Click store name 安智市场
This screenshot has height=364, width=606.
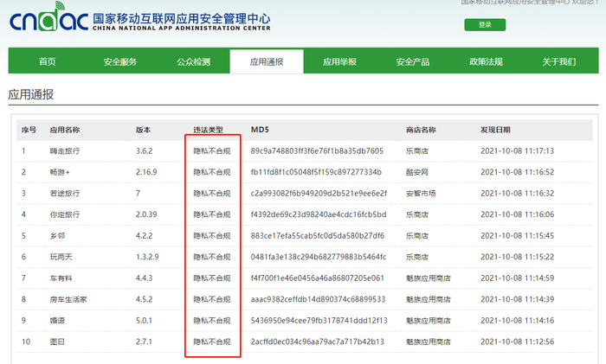[421, 194]
